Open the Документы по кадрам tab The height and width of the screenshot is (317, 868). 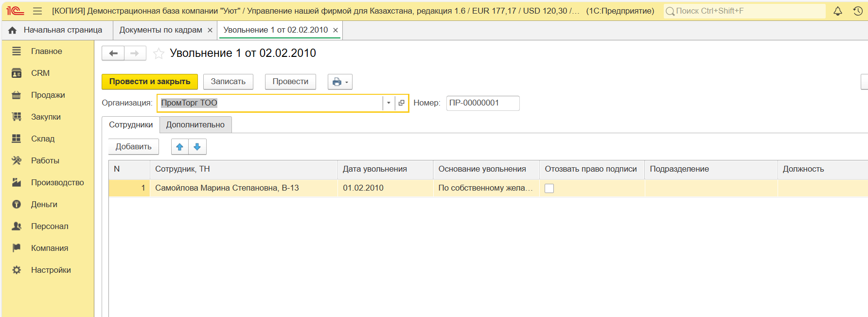160,30
